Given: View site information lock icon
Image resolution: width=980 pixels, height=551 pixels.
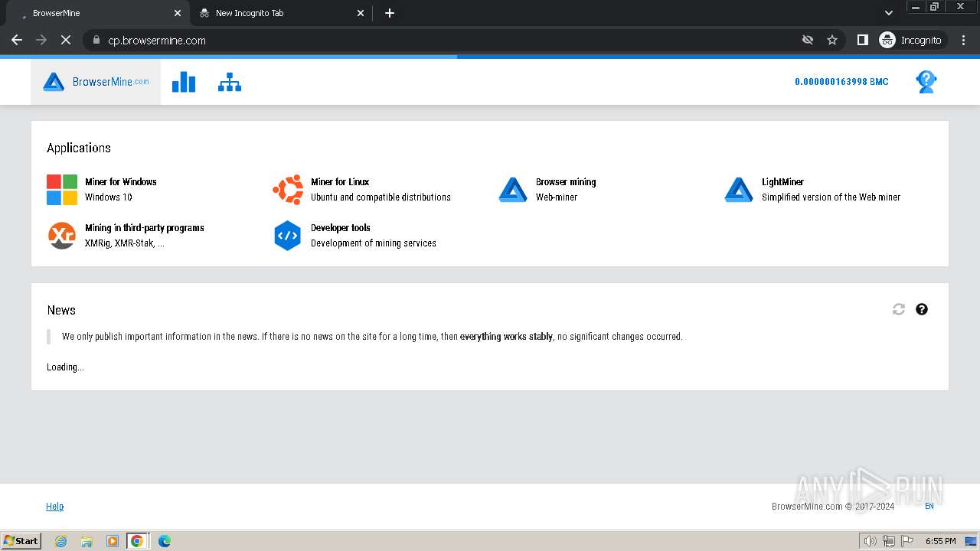Looking at the screenshot, I should [x=96, y=40].
